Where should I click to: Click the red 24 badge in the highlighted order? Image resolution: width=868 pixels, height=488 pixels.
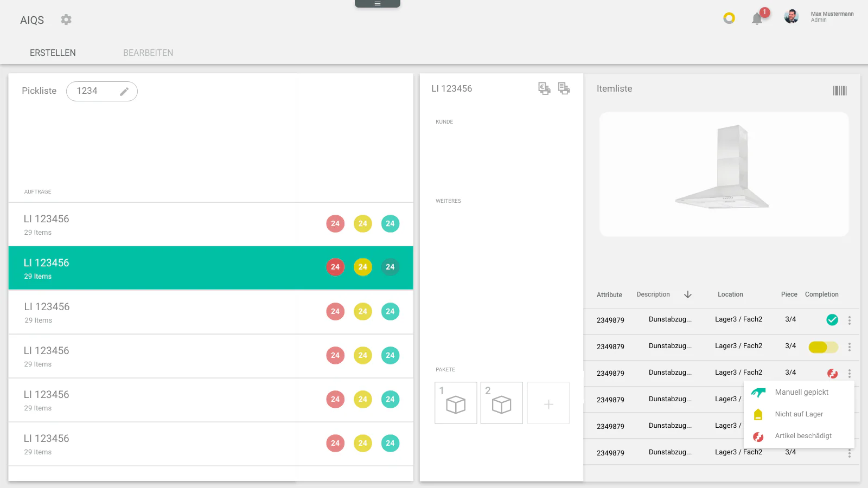pyautogui.click(x=335, y=267)
